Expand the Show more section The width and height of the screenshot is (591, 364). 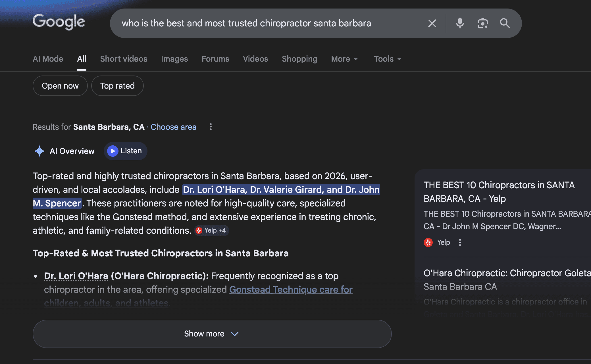pos(212,334)
